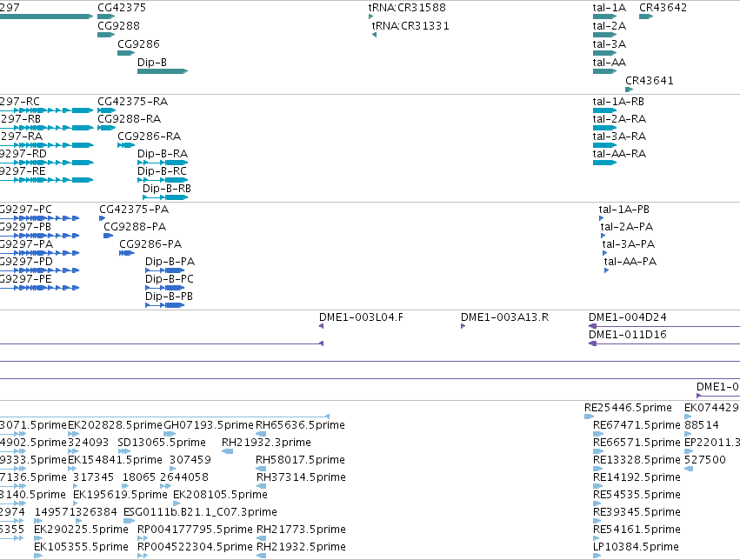Select the CR43642 gene feature
The width and height of the screenshot is (740, 560).
point(646,17)
